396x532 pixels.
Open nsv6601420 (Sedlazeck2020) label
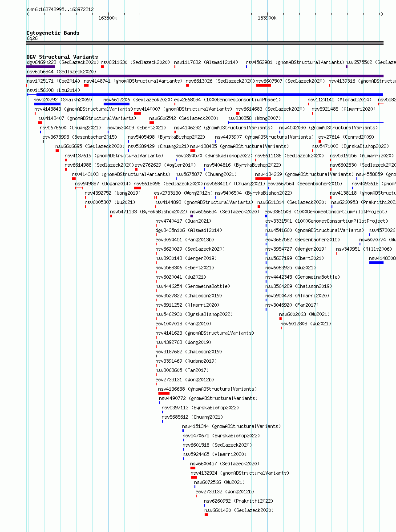tap(239, 510)
